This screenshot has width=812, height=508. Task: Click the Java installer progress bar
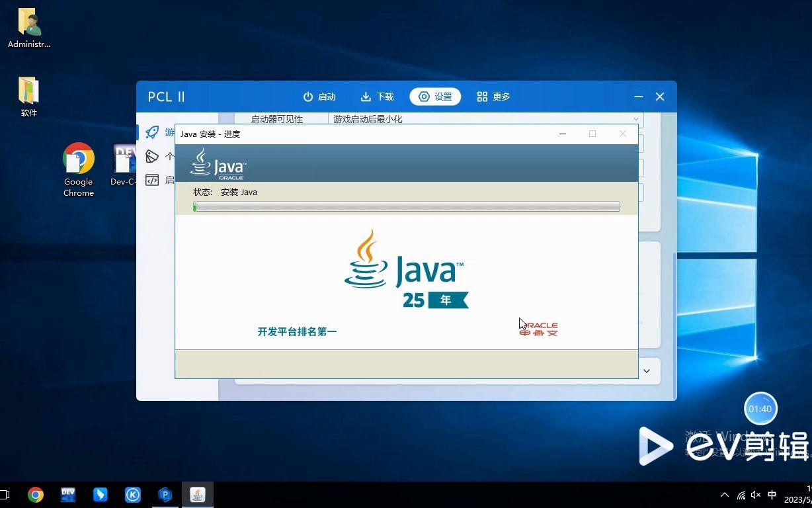pos(407,207)
